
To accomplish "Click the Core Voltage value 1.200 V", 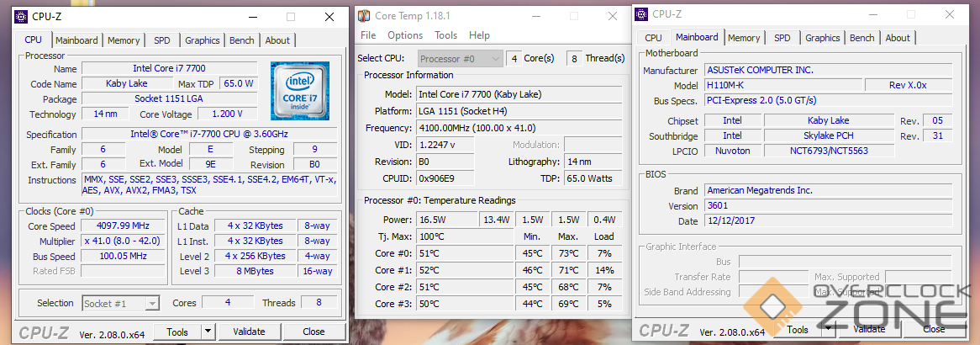I will [x=227, y=114].
